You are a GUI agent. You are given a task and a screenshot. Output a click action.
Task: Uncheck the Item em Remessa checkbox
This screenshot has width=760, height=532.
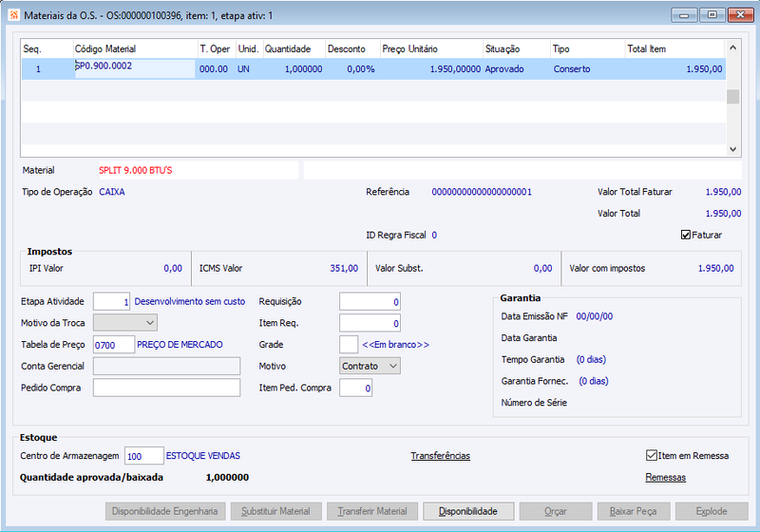pos(651,455)
